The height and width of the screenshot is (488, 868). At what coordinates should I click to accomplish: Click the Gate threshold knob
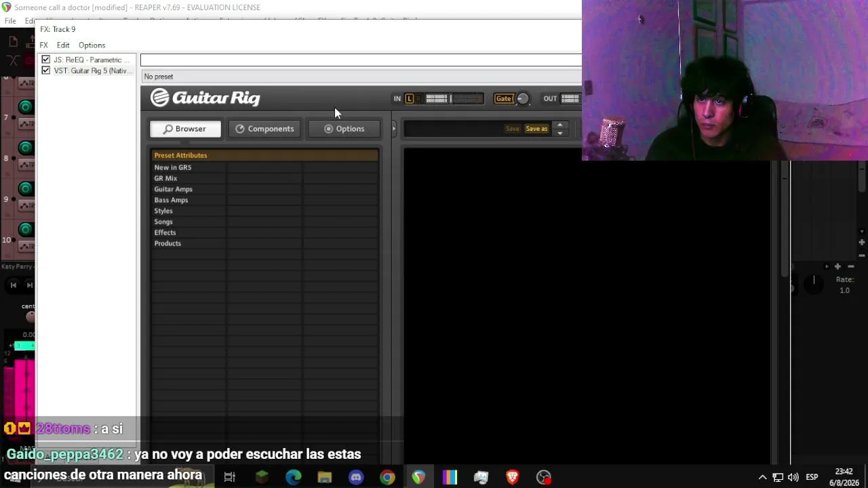pyautogui.click(x=523, y=99)
